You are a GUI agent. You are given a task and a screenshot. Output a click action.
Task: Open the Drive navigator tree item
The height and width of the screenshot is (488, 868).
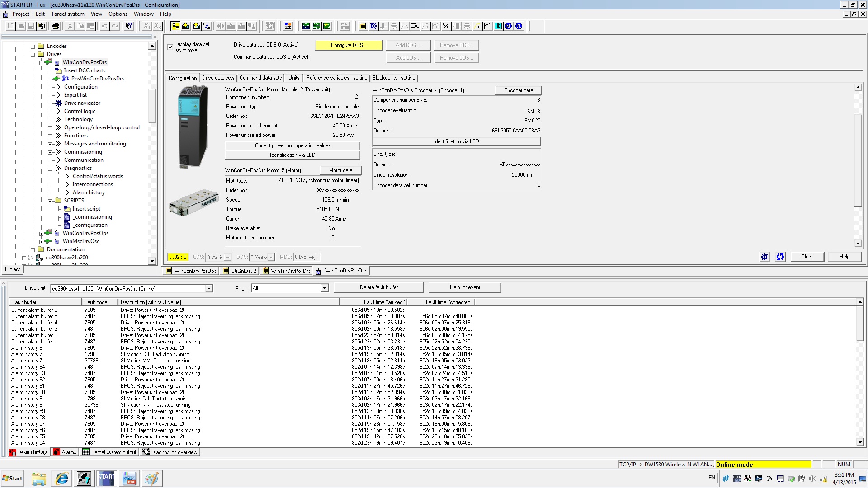point(82,103)
